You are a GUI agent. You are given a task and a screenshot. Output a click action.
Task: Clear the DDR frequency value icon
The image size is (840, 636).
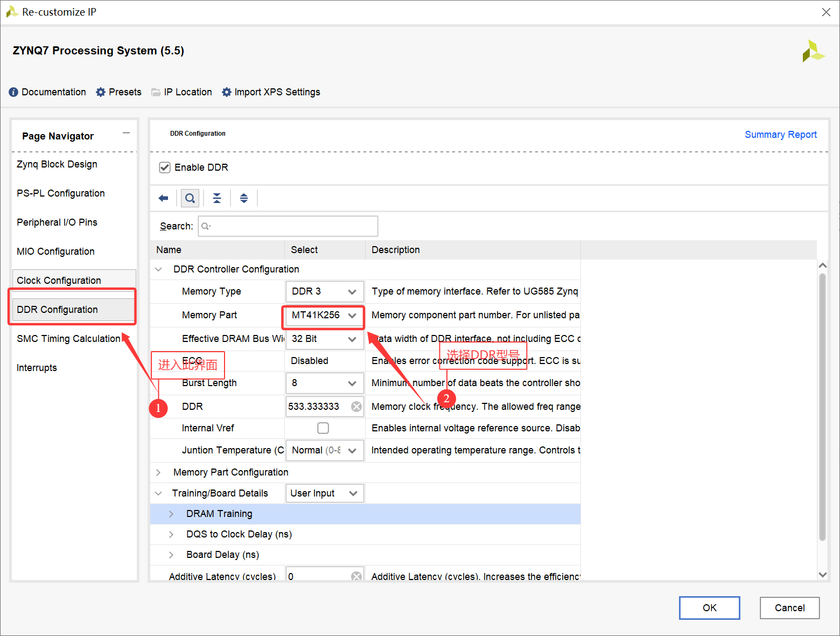click(356, 407)
